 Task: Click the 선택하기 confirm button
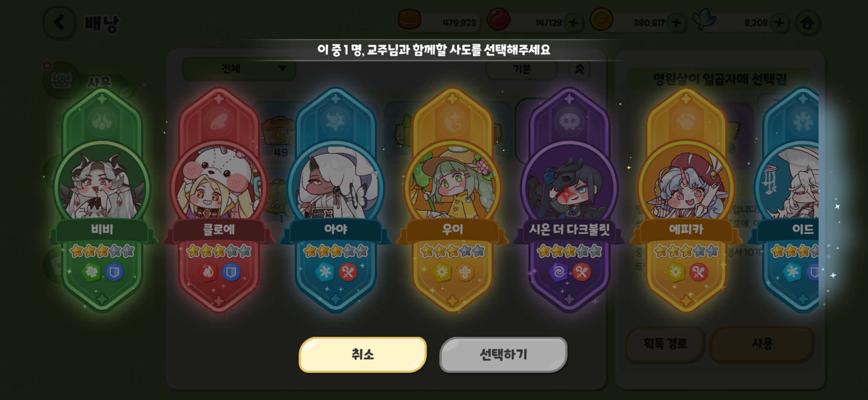503,354
